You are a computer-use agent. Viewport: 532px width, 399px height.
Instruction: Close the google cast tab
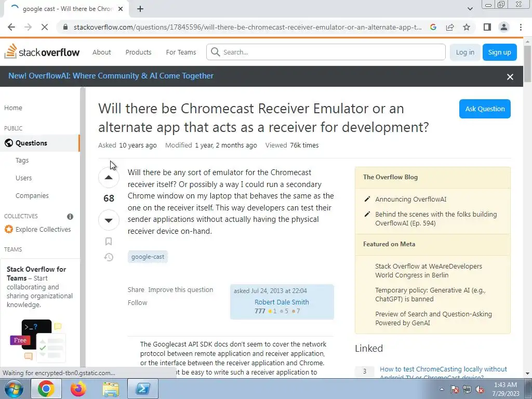pyautogui.click(x=121, y=9)
